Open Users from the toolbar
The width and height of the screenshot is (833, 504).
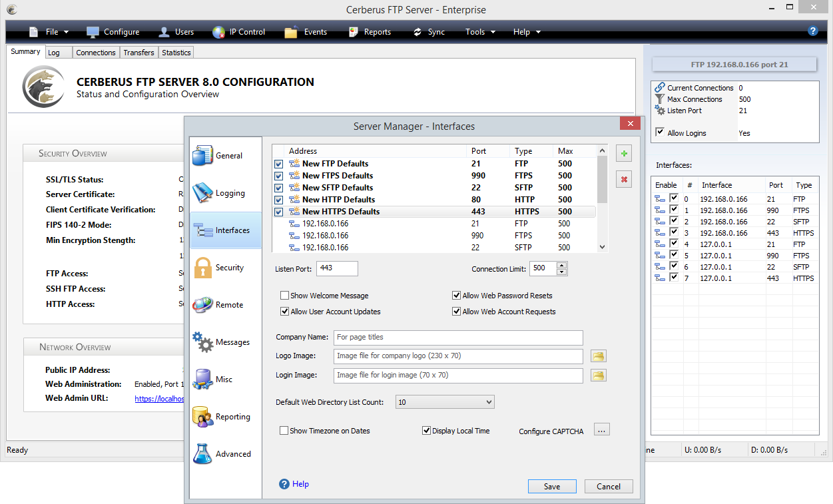pos(176,32)
